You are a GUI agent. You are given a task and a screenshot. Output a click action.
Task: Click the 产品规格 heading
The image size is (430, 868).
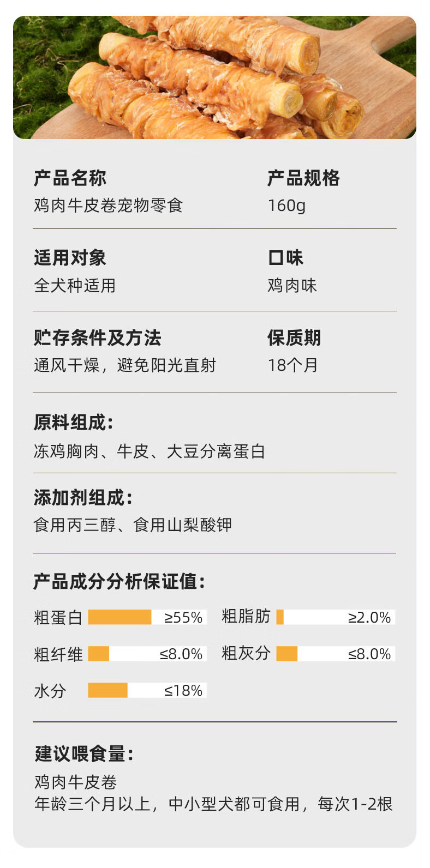coord(303,178)
